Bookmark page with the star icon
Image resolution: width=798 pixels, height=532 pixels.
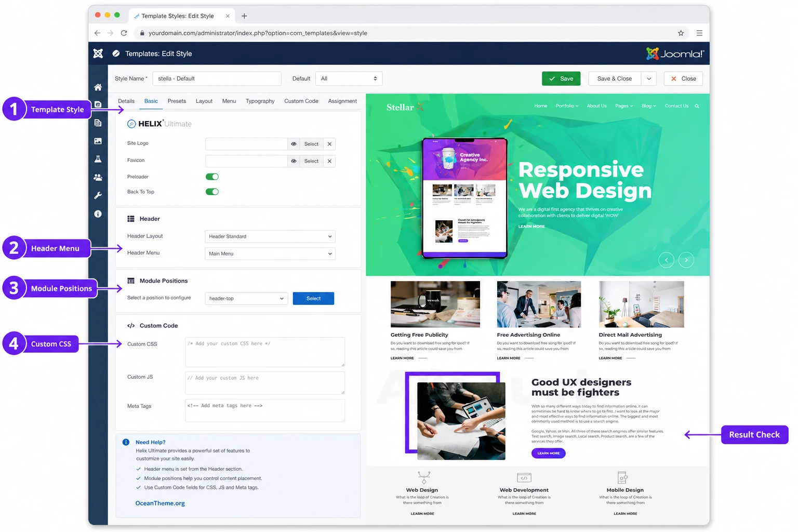[x=681, y=33]
